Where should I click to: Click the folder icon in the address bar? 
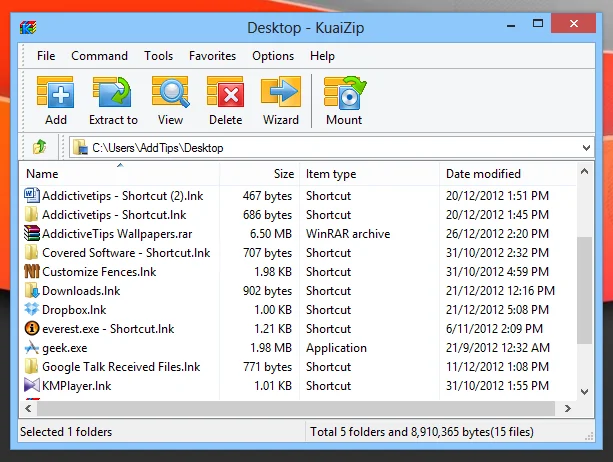coord(80,148)
